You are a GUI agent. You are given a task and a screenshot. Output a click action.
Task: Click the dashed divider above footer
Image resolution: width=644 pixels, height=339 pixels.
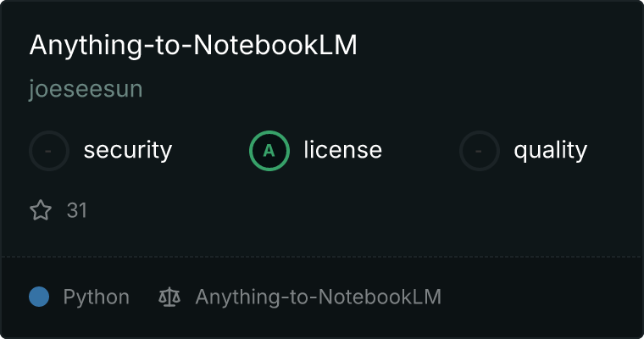tap(322, 257)
